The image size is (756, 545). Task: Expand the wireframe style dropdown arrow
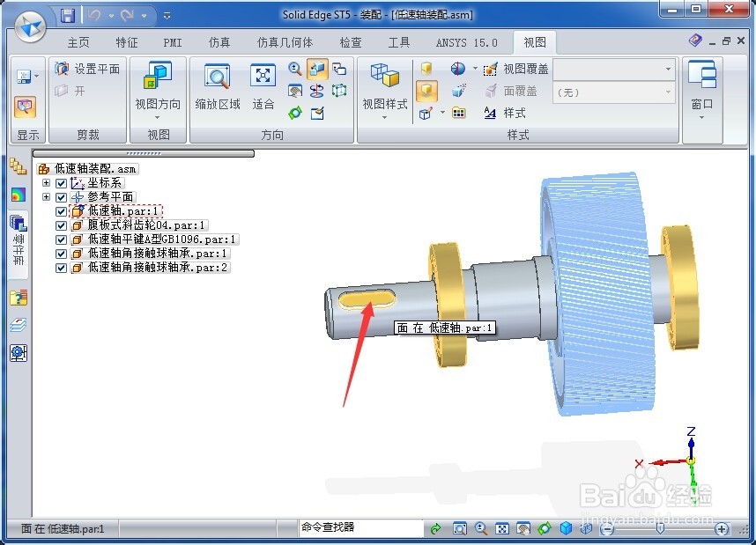pyautogui.click(x=442, y=113)
